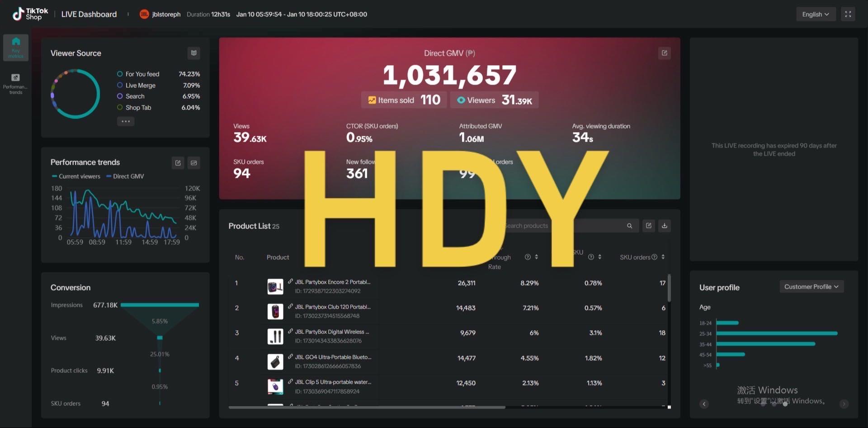Click the product search magnifier icon
The width and height of the screenshot is (868, 428).
tap(629, 226)
